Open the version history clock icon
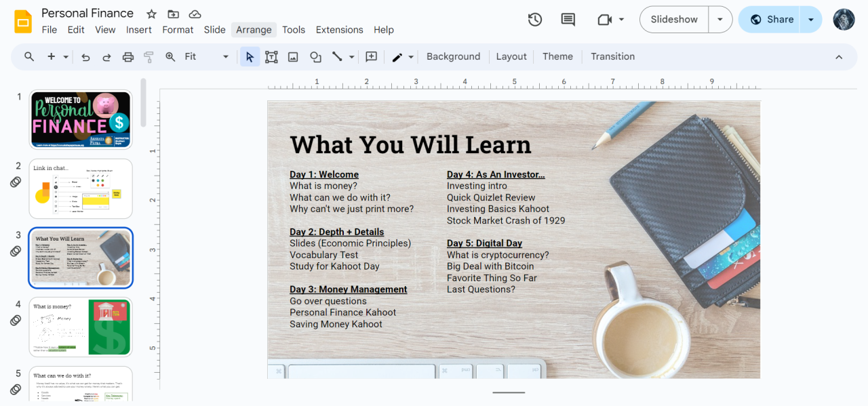Viewport: 868px width, 406px height. point(535,20)
